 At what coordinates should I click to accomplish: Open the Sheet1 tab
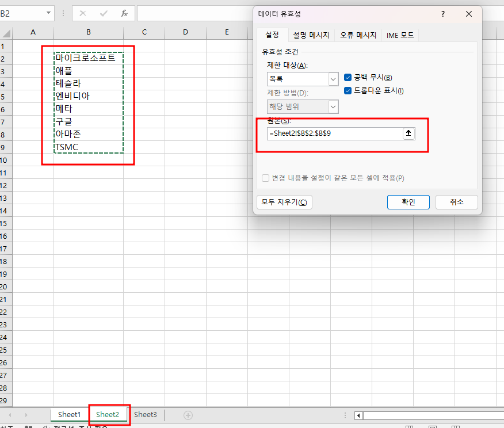coord(70,415)
